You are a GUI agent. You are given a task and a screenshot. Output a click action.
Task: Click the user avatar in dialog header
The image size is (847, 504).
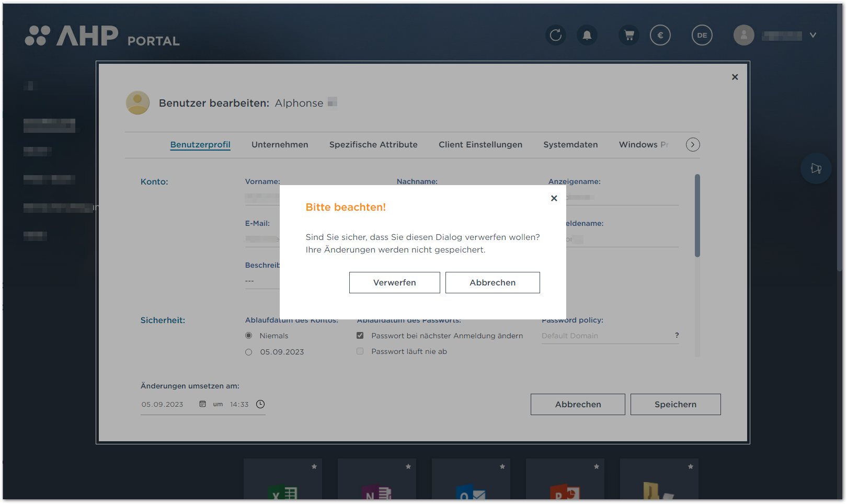pyautogui.click(x=138, y=102)
